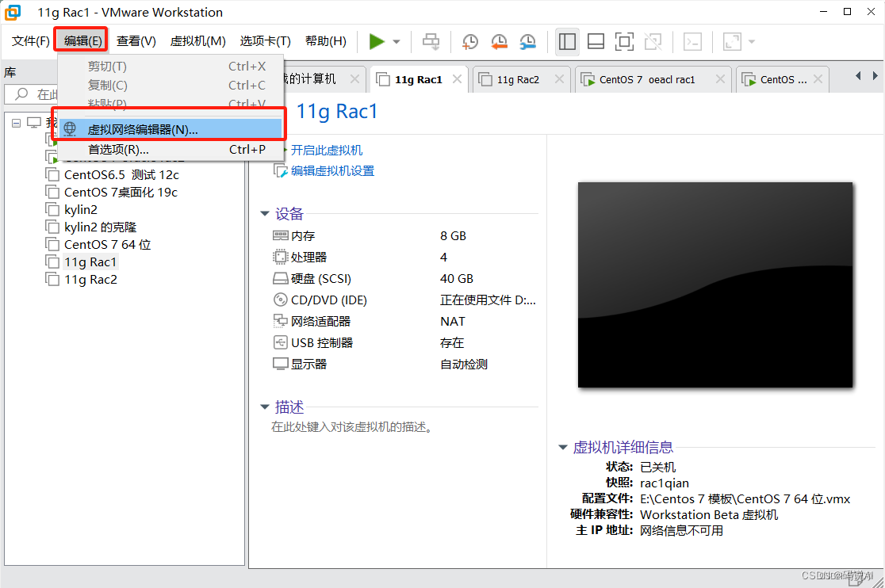Click the CD/DVD (IDE) device row
885x588 pixels.
tap(404, 300)
